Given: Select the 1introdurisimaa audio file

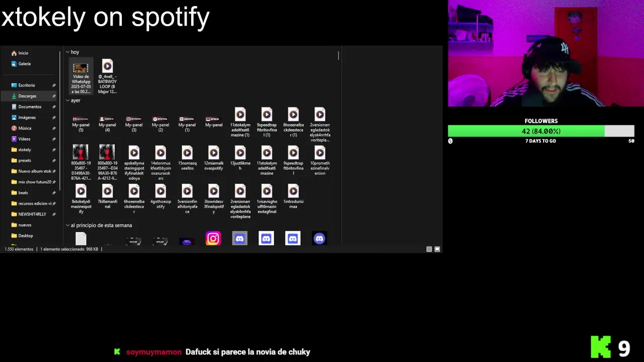Looking at the screenshot, I should point(293,197).
